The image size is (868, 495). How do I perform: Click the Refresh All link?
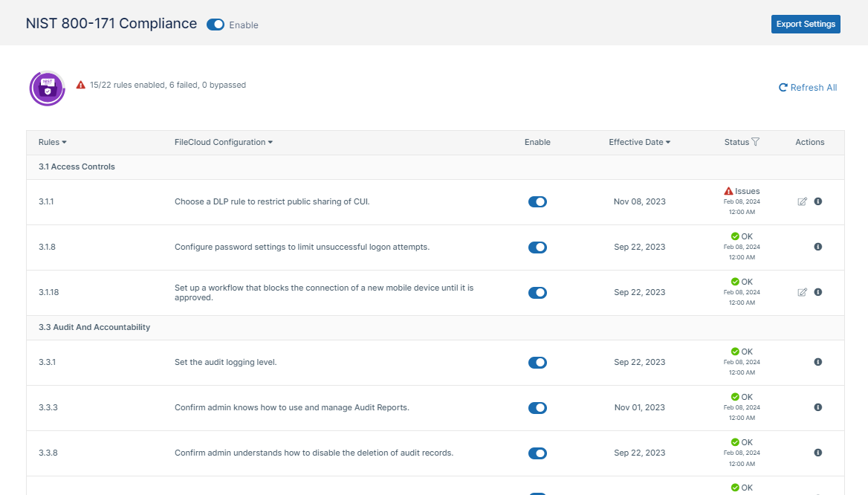click(x=808, y=88)
